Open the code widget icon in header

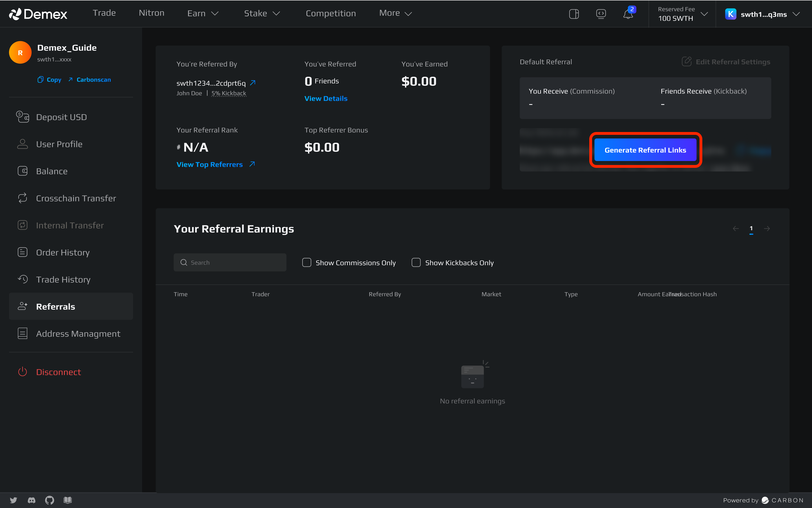pos(601,14)
